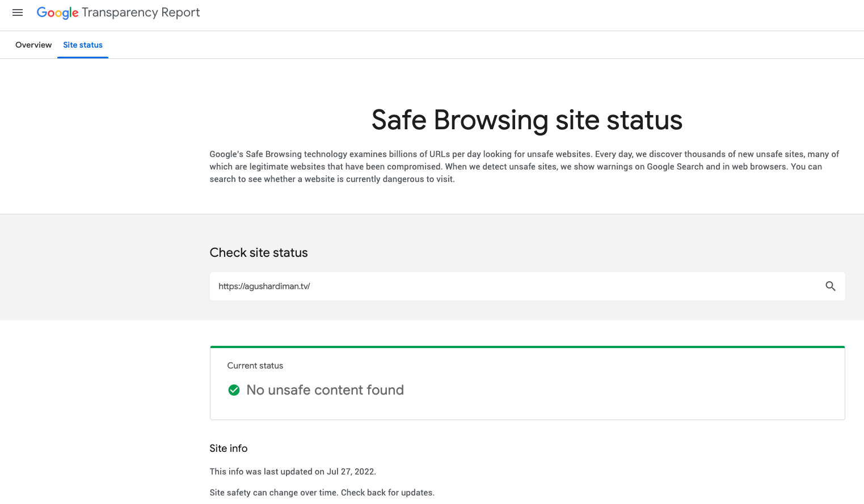Click the Google logo

coord(57,12)
